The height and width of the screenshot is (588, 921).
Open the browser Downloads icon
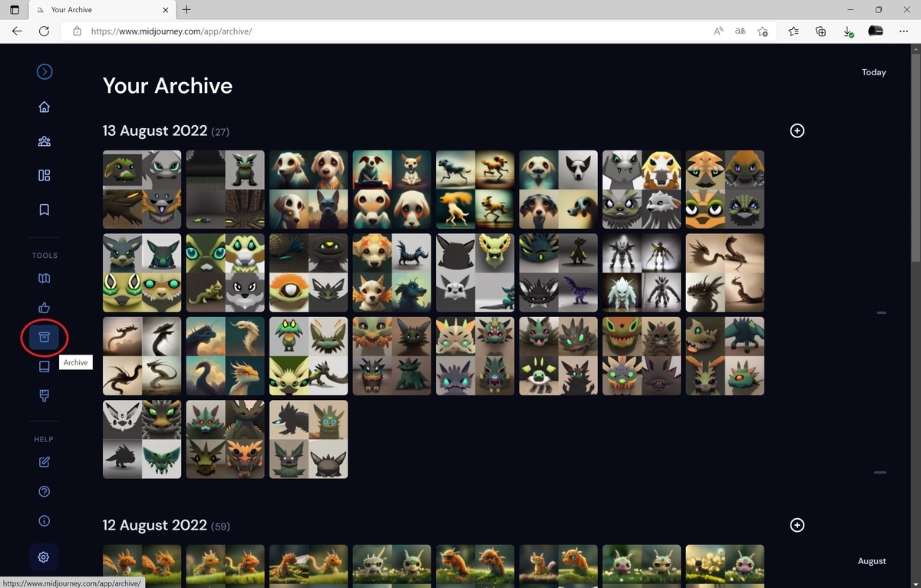click(x=848, y=31)
